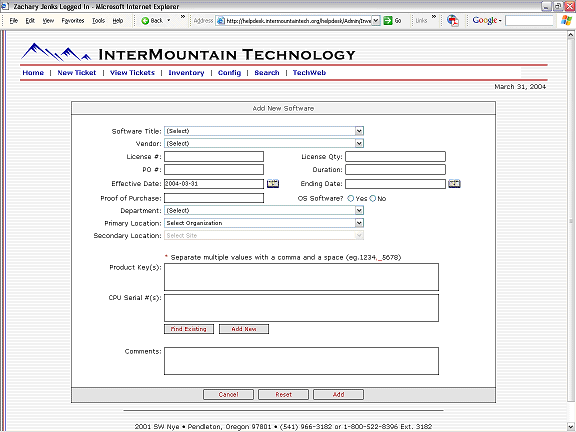
Task: Click the Comments text area
Action: 301,361
